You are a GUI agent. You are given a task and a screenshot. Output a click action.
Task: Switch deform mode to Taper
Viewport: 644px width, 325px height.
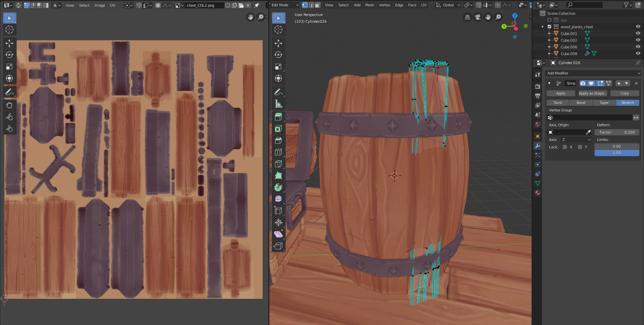click(604, 103)
